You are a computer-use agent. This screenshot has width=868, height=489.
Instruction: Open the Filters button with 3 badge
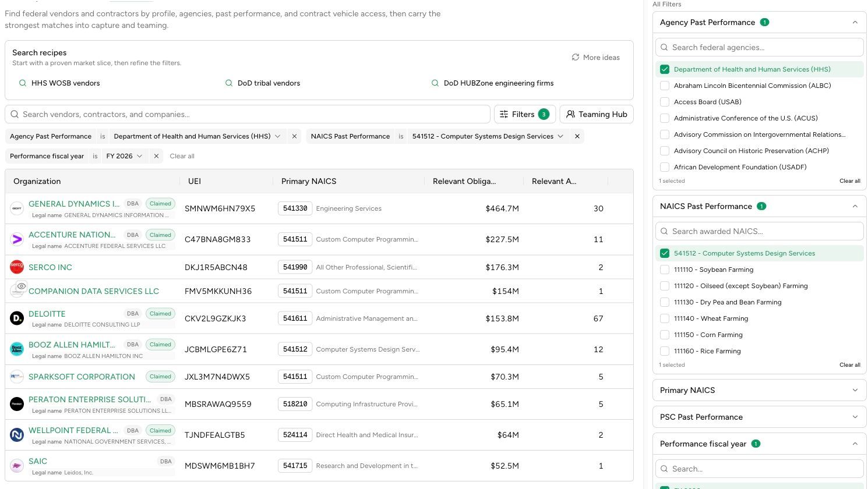(x=525, y=114)
